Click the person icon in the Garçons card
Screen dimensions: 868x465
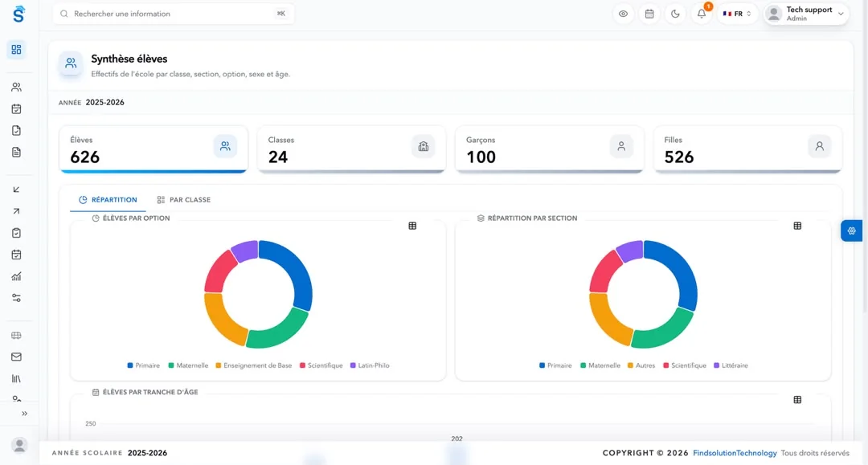pos(621,146)
